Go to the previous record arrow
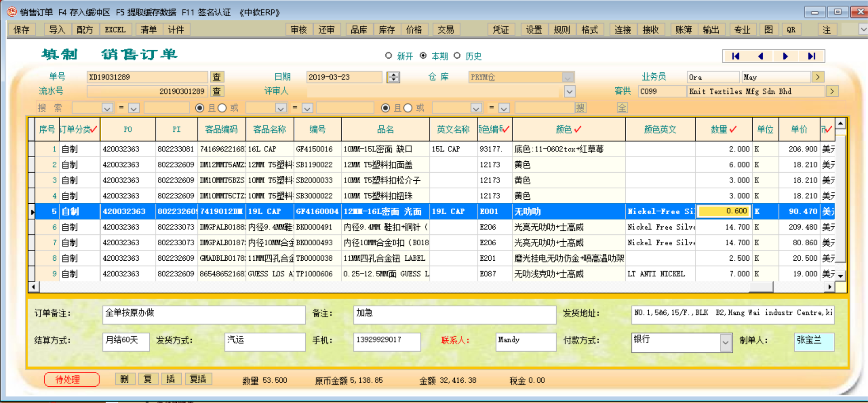The height and width of the screenshot is (403, 868). (760, 56)
